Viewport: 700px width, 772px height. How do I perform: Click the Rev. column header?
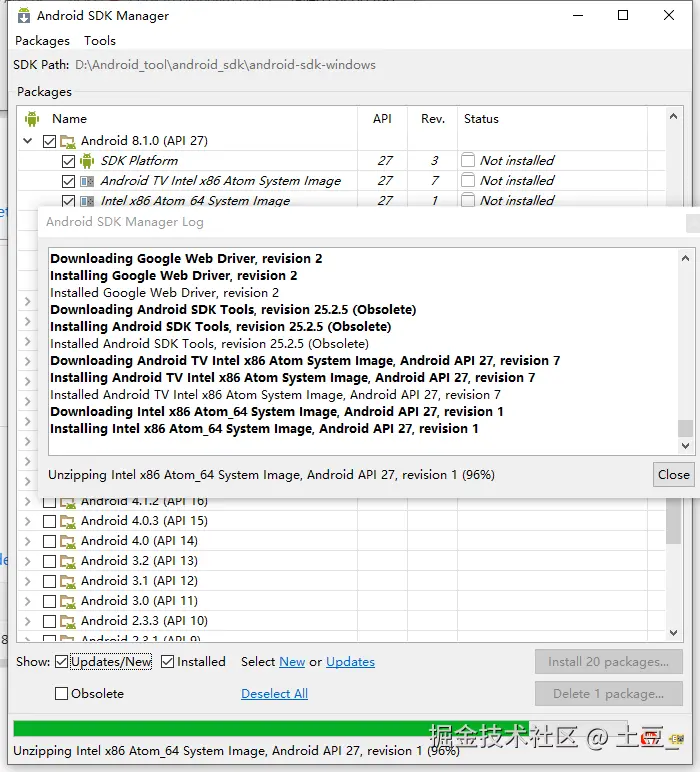(x=433, y=119)
